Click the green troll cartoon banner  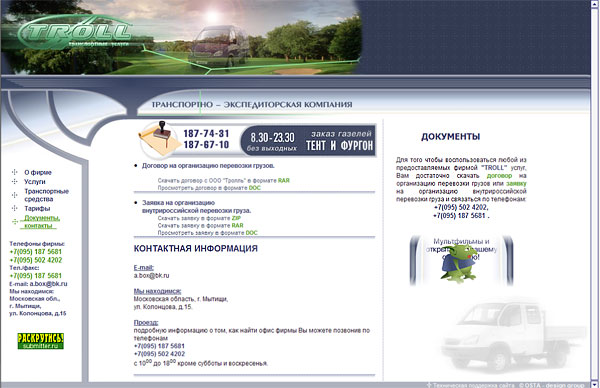(461, 261)
